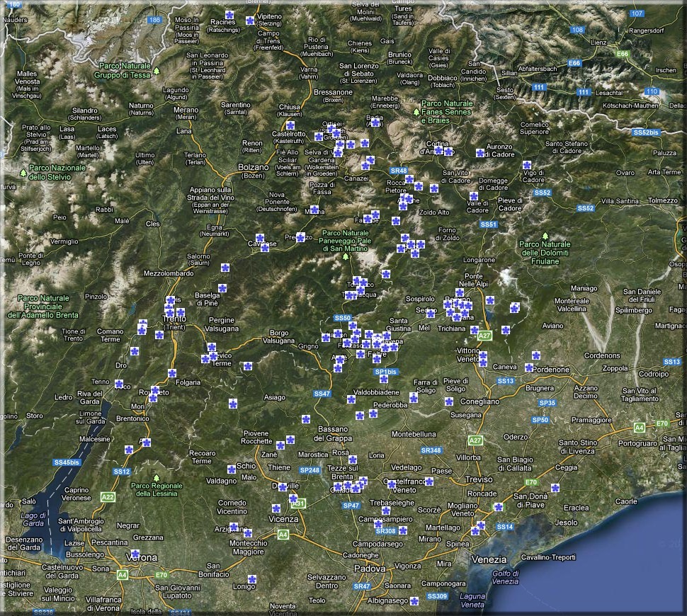
Task: Click the Brunico town label
Action: point(399,55)
